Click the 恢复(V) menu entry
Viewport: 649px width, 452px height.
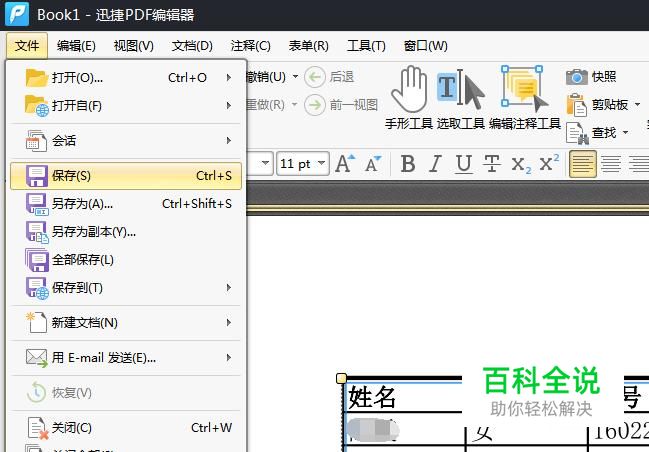point(125,392)
